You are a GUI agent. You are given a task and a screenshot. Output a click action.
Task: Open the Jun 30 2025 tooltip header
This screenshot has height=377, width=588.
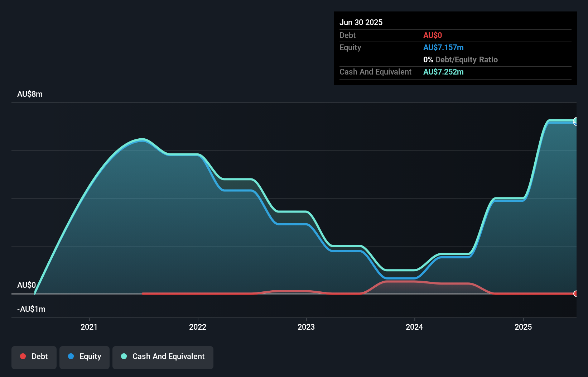(361, 22)
